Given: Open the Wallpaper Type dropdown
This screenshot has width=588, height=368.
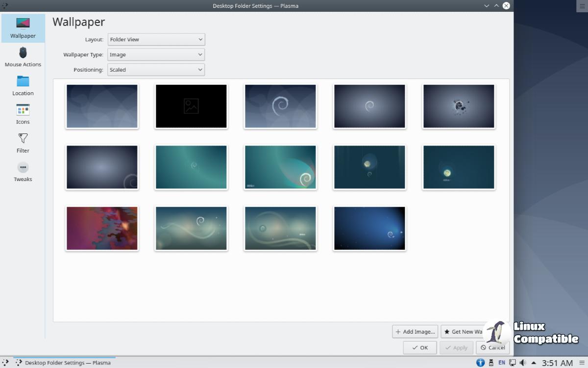Looking at the screenshot, I should pyautogui.click(x=156, y=54).
